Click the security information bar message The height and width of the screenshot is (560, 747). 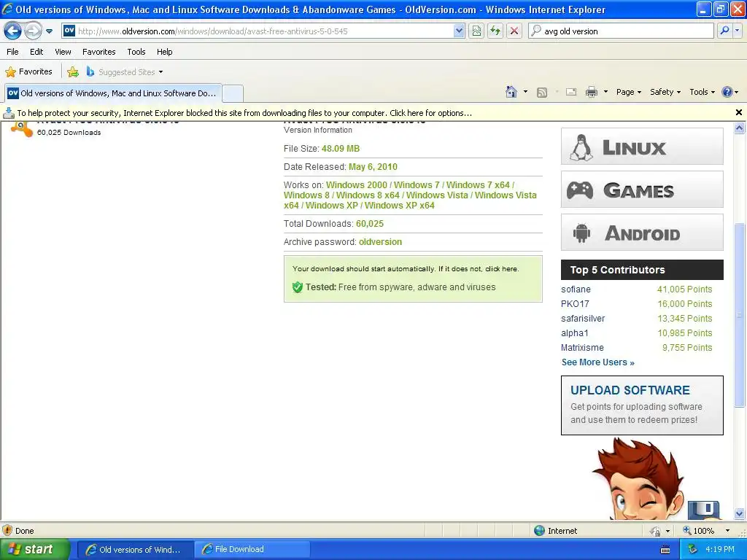(244, 113)
